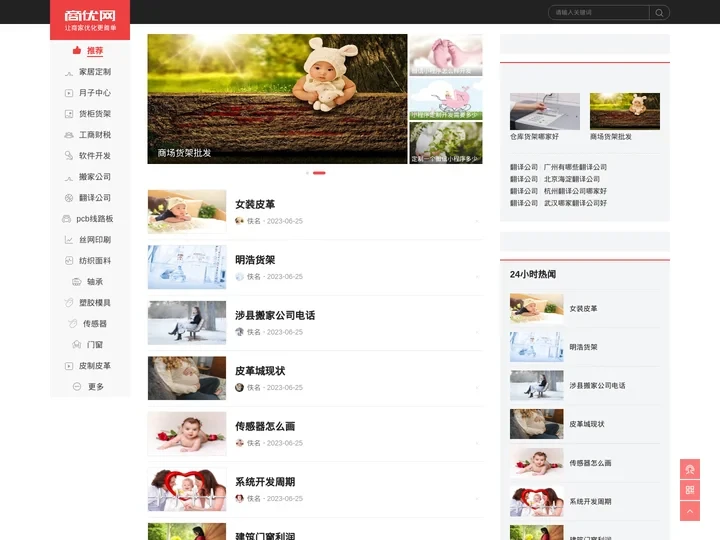Click the icon beside 月子中心
Viewport: 720px width, 540px height.
click(x=69, y=93)
